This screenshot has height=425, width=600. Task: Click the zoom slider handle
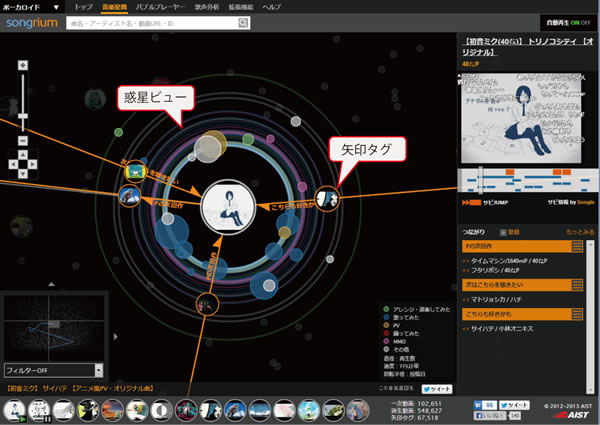(x=23, y=116)
